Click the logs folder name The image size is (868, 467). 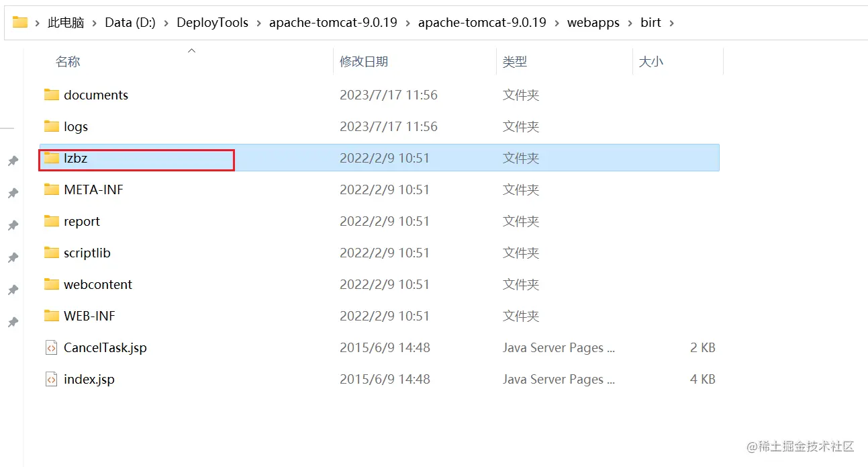pyautogui.click(x=76, y=126)
